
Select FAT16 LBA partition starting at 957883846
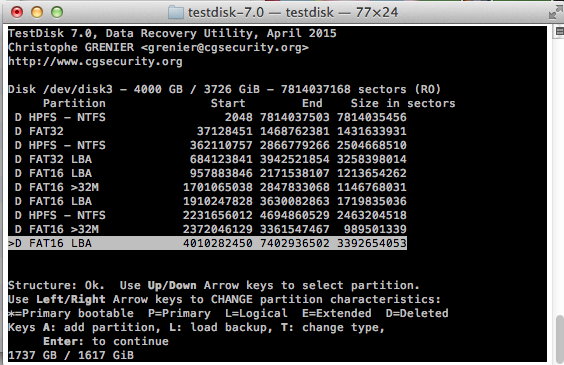coord(210,173)
